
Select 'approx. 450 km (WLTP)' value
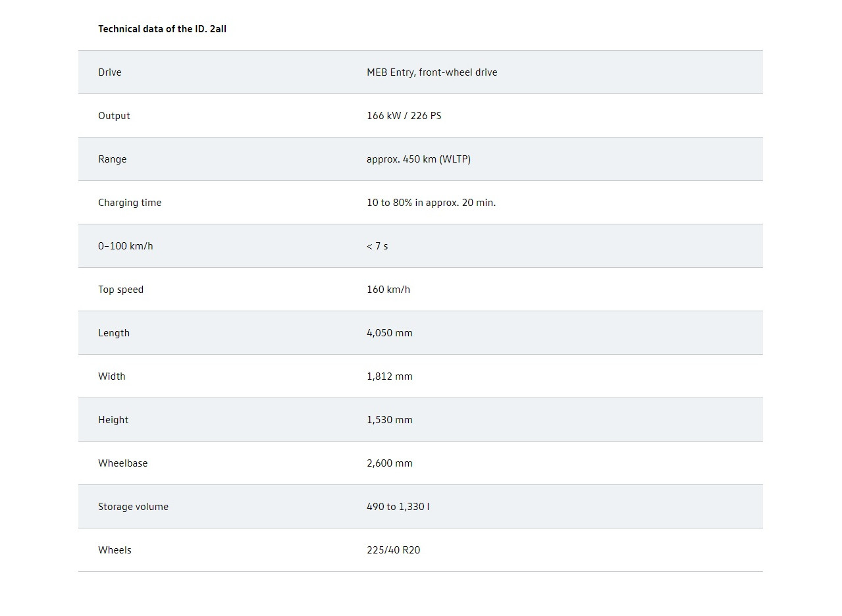click(419, 159)
